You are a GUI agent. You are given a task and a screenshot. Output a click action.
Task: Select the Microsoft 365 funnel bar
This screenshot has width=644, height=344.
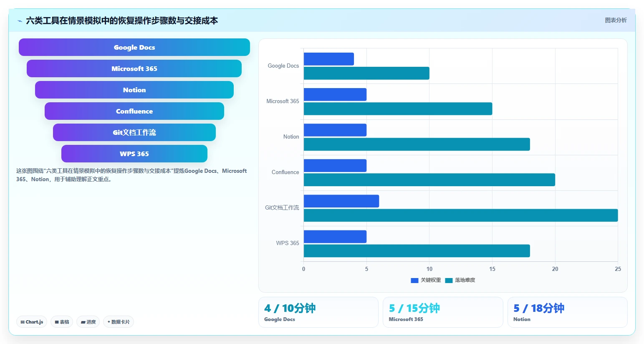click(134, 68)
